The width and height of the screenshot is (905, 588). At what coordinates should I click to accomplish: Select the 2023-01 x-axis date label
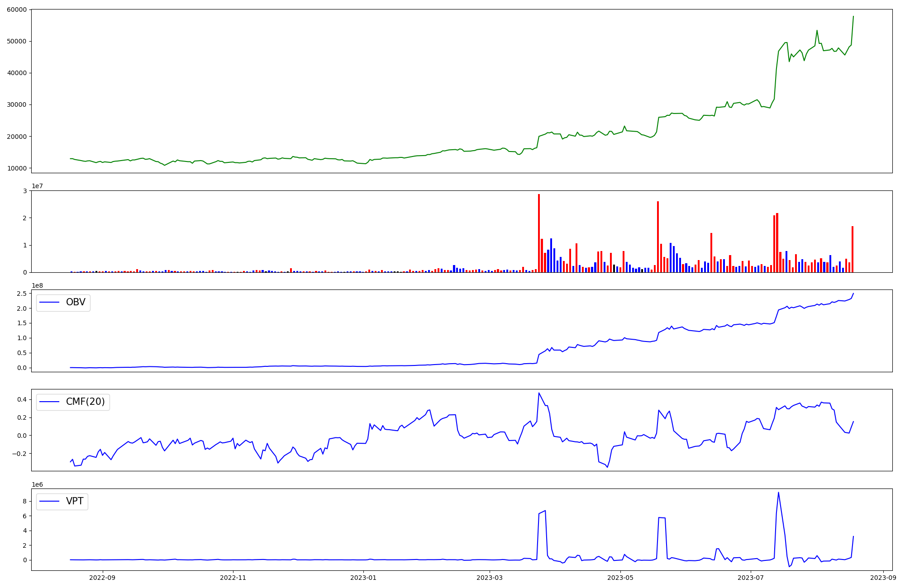tap(363, 578)
